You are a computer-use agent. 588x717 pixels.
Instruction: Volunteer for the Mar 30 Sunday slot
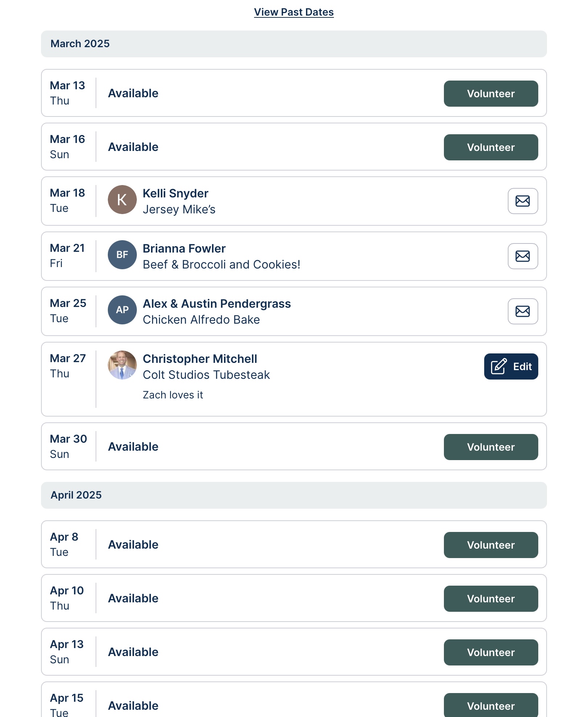(491, 447)
